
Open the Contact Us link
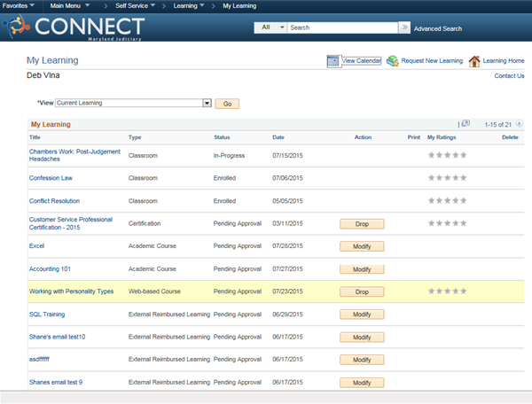[x=508, y=76]
